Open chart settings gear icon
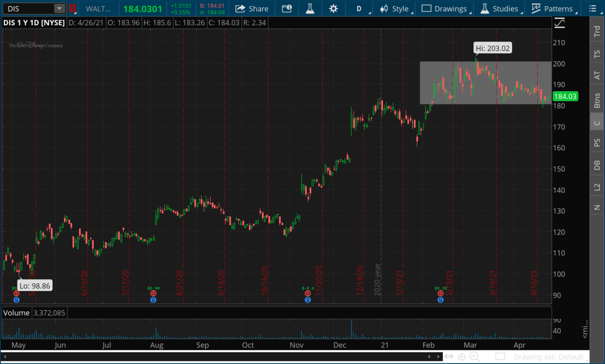Image resolution: width=605 pixels, height=364 pixels. click(333, 9)
